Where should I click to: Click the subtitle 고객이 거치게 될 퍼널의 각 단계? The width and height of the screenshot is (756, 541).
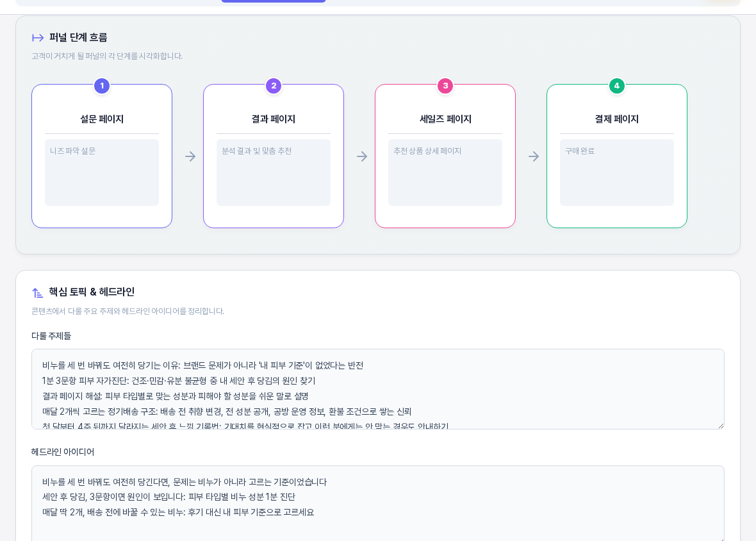coord(107,56)
